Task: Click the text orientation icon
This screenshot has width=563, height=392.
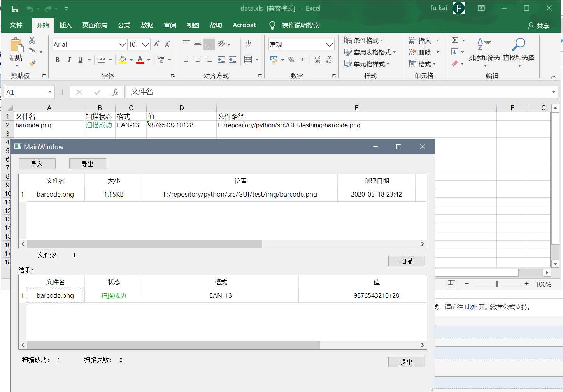Action: (x=222, y=44)
